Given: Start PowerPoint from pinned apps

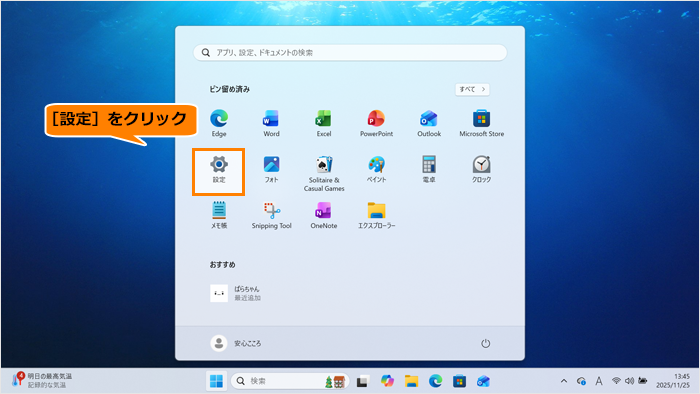Looking at the screenshot, I should [x=376, y=123].
